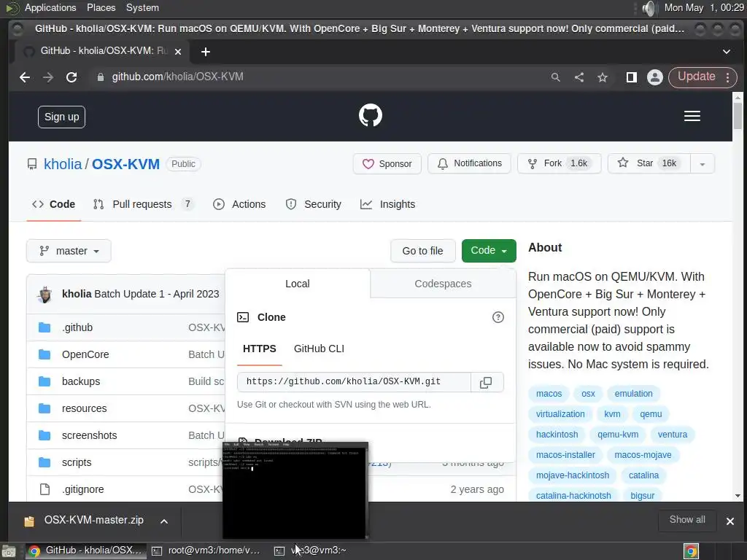The width and height of the screenshot is (747, 560).
Task: Open the OSX-KVM repository name link
Action: tap(125, 164)
